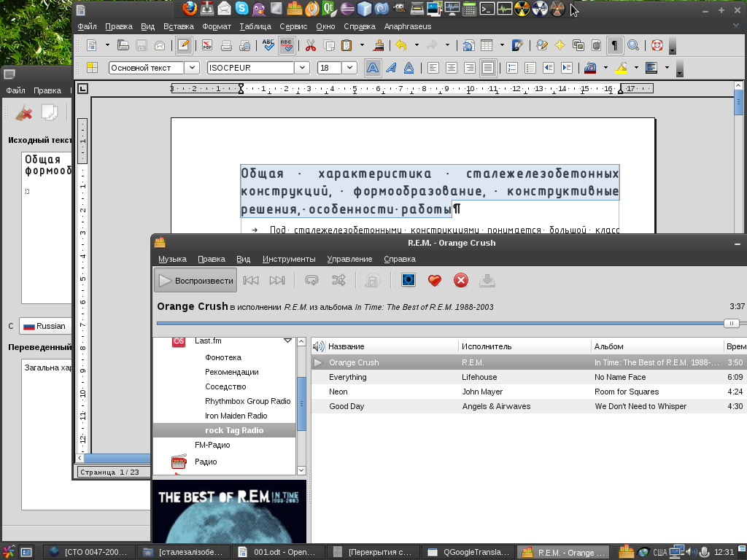The image size is (747, 560).
Task: Click the Styles and Formatting icon
Action: click(92, 68)
